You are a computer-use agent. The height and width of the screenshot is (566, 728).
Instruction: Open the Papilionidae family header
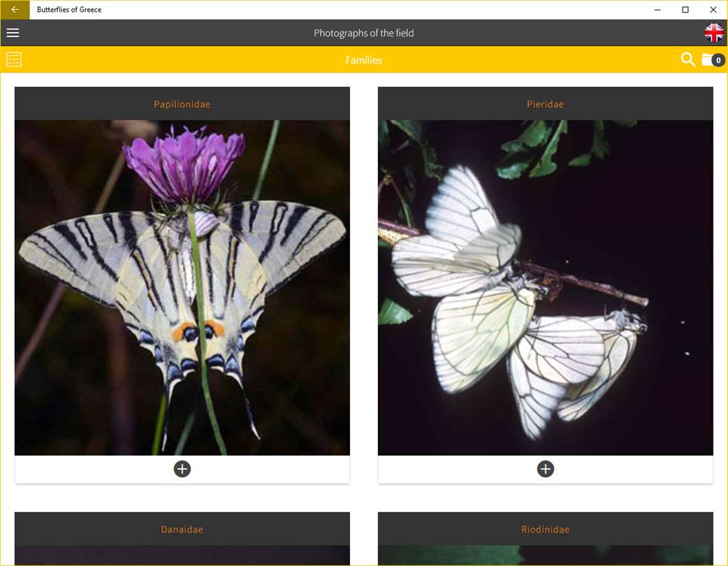pos(182,104)
